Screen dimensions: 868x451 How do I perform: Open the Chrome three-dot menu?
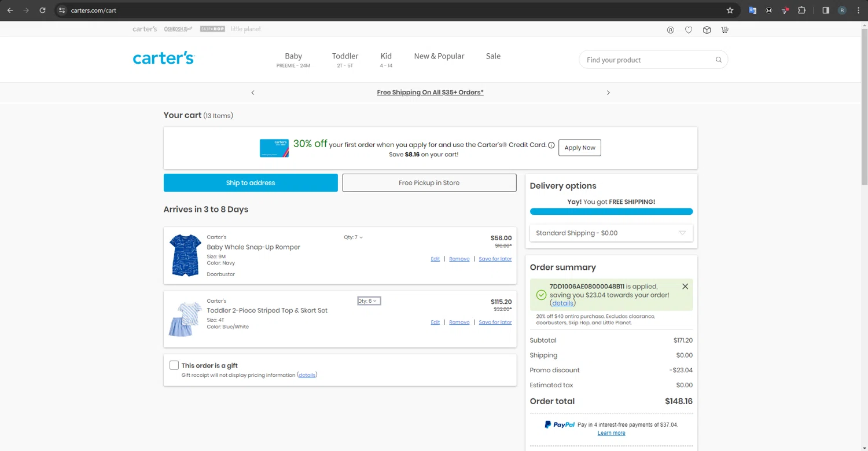tap(858, 10)
